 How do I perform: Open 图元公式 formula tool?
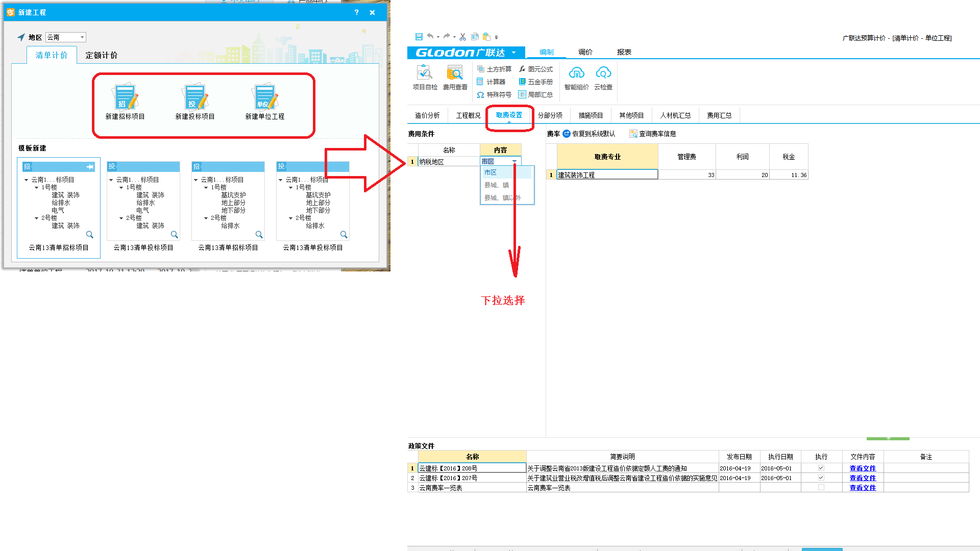(536, 69)
